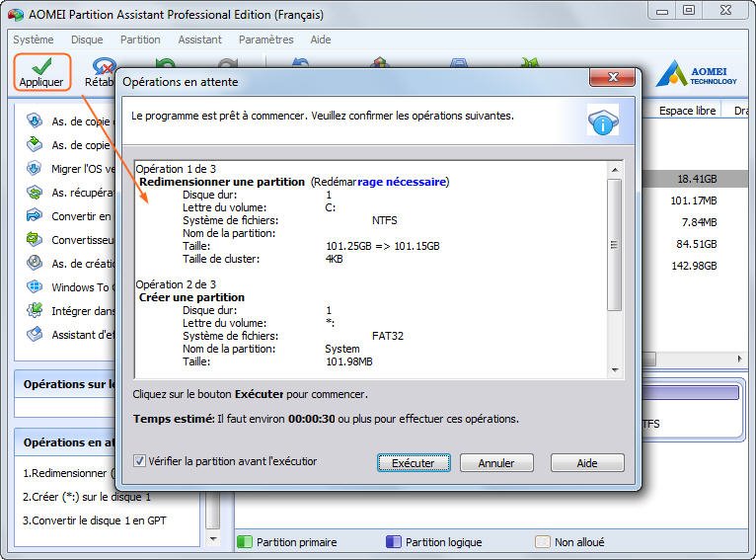This screenshot has width=756, height=560.
Task: Click scroll down arrow in operations list
Action: pyautogui.click(x=615, y=370)
